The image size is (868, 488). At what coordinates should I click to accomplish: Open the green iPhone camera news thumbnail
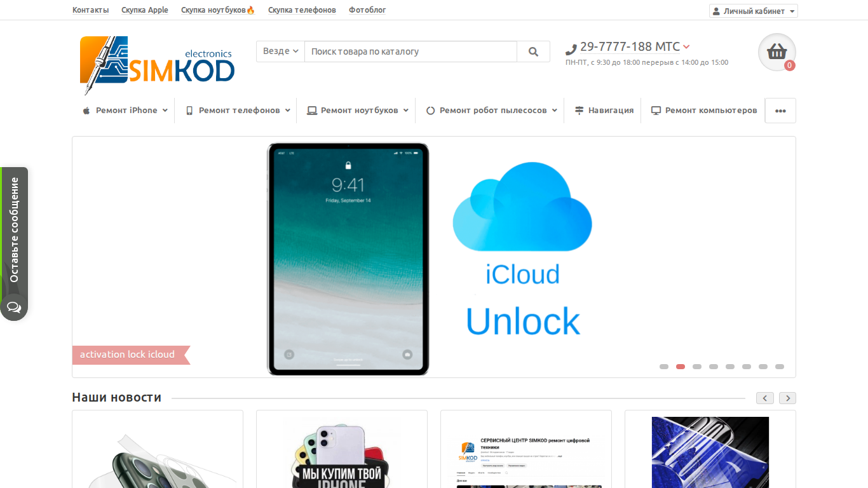(x=158, y=459)
